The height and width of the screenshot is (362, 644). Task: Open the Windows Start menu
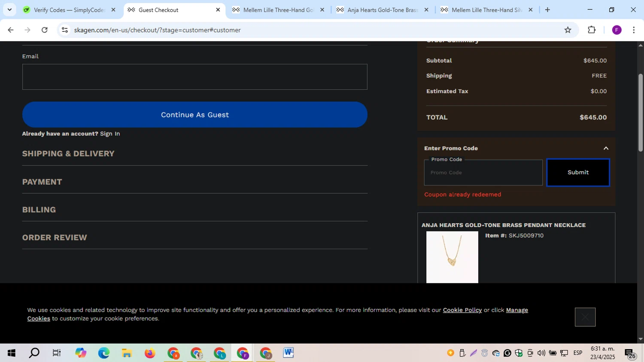[11, 353]
